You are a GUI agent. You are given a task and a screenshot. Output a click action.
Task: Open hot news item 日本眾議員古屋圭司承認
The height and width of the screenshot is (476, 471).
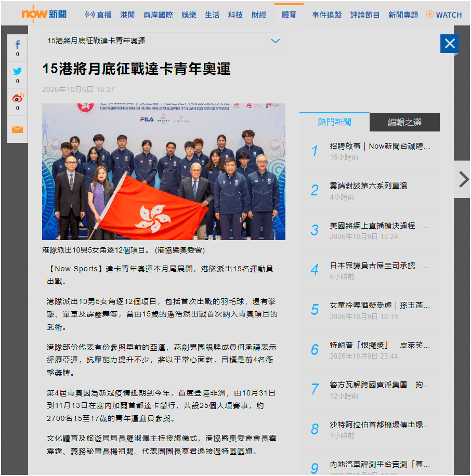pyautogui.click(x=380, y=266)
